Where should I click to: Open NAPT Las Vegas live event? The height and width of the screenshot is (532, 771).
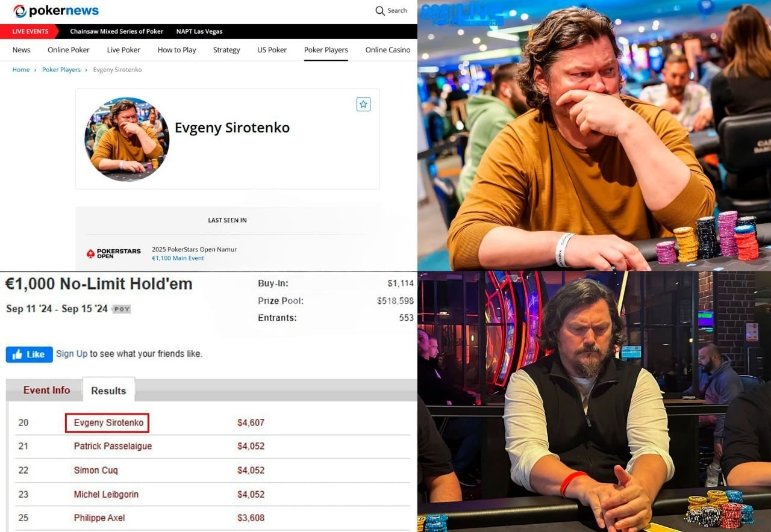point(199,31)
